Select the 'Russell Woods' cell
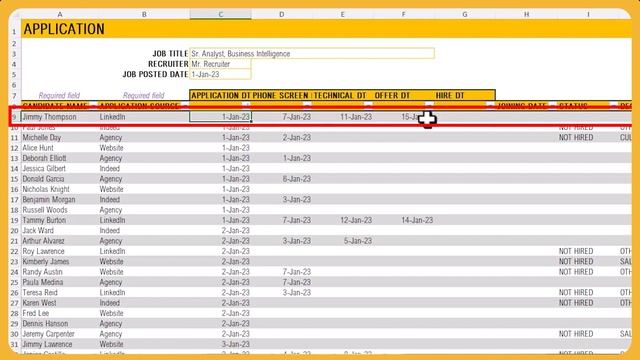 click(x=60, y=210)
